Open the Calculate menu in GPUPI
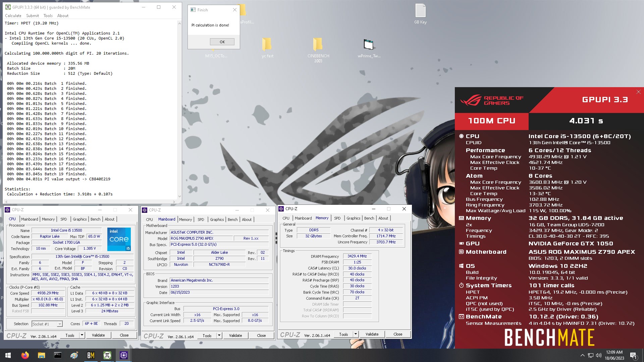 coord(13,16)
